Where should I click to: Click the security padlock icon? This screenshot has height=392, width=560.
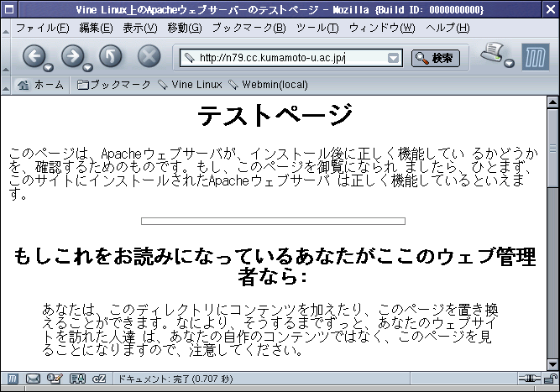click(x=551, y=379)
